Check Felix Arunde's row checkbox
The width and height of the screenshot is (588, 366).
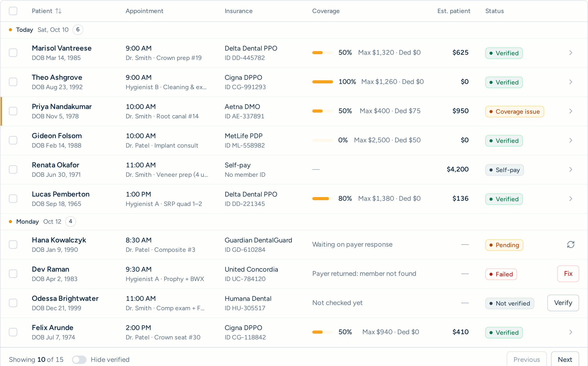click(x=13, y=332)
